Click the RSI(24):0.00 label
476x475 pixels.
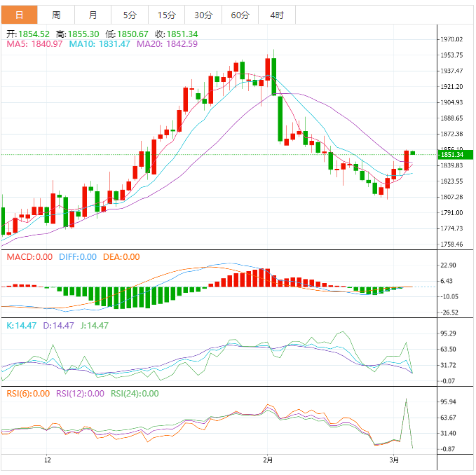135,393
